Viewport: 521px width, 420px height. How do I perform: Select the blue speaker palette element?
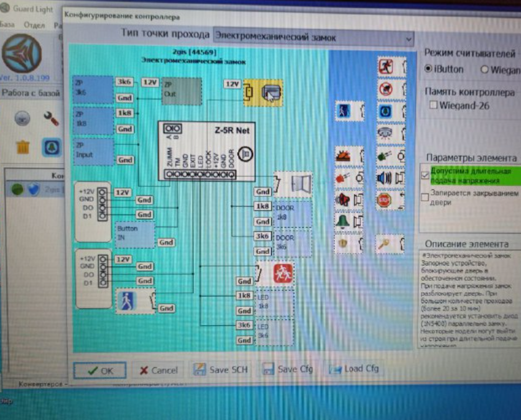[390, 178]
